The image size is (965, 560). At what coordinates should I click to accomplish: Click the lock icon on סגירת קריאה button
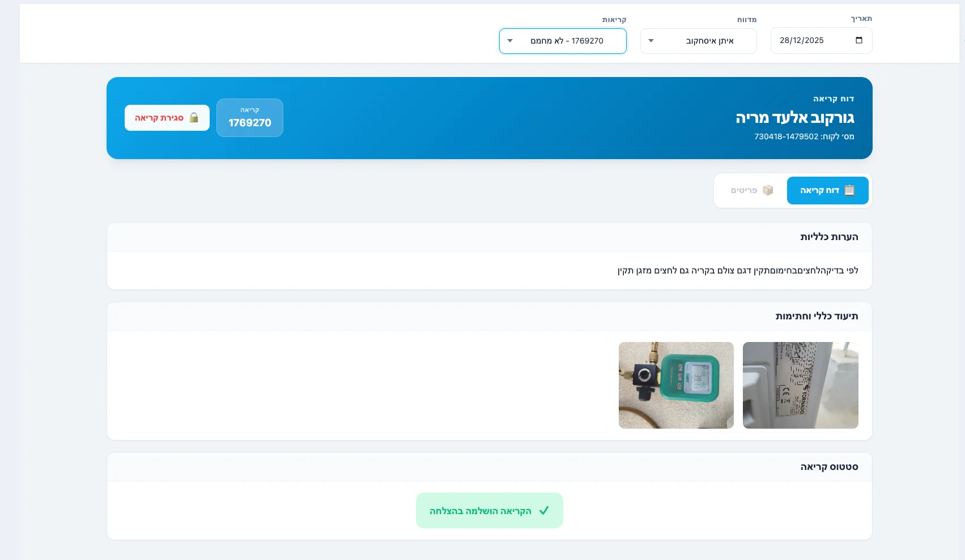(195, 117)
